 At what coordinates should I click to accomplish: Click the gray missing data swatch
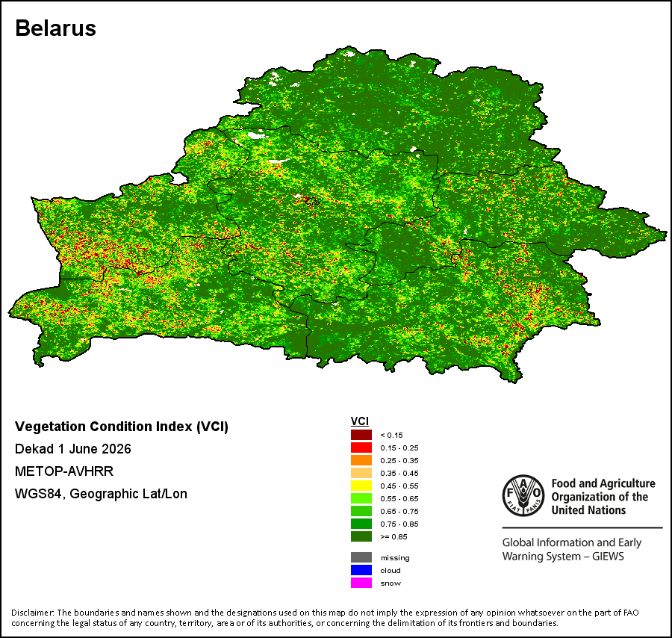pyautogui.click(x=361, y=557)
